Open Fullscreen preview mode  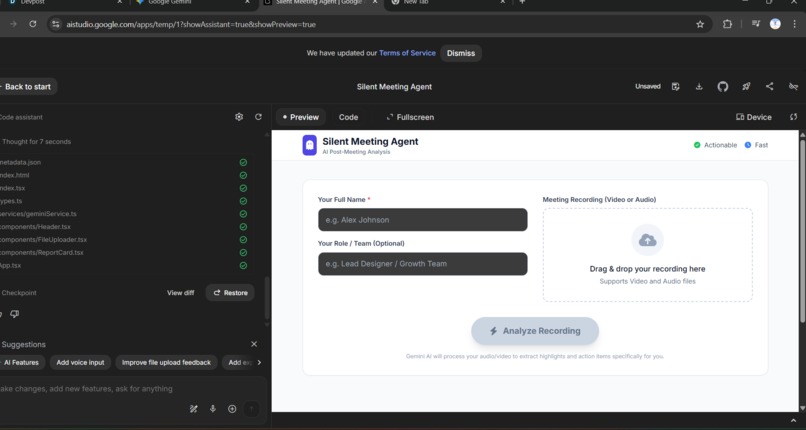click(410, 117)
